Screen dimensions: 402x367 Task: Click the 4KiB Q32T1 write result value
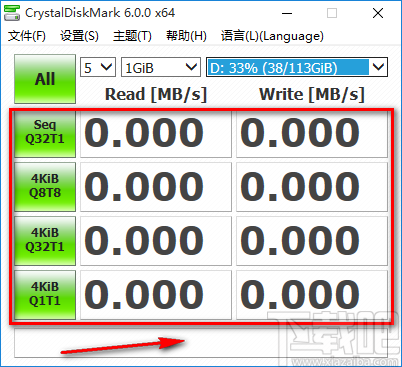(312, 241)
